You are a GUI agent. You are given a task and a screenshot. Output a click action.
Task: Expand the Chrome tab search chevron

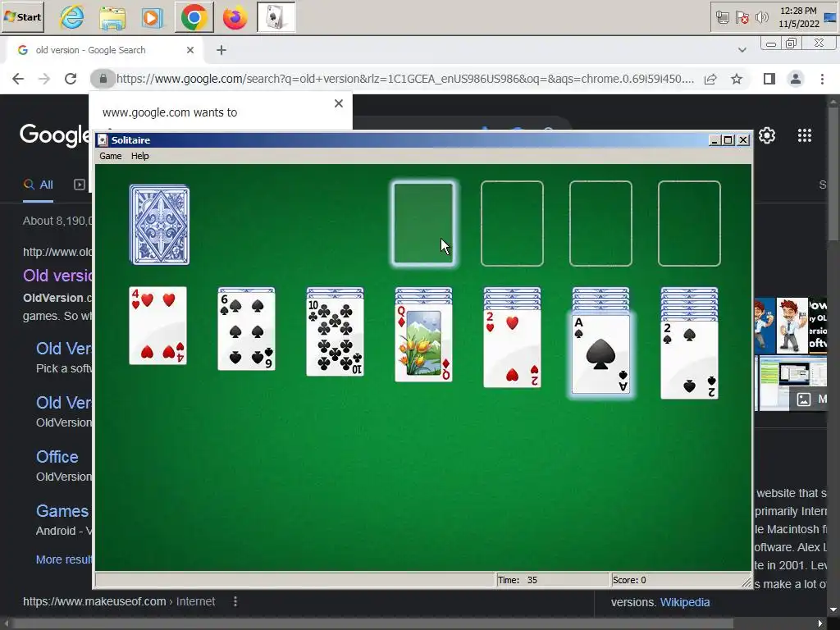(742, 50)
